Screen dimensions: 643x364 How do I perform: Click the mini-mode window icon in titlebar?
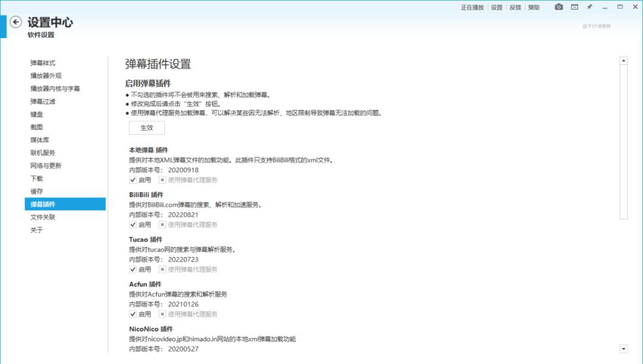click(573, 8)
